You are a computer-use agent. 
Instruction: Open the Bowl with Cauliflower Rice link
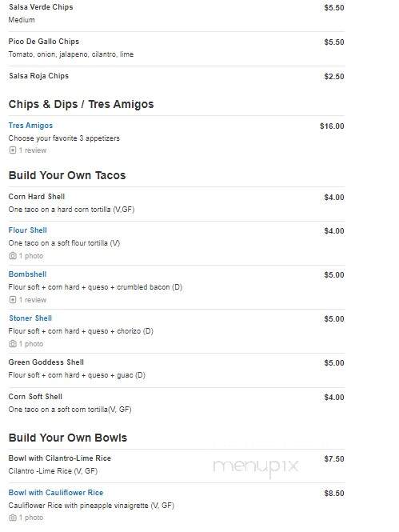[x=56, y=492]
